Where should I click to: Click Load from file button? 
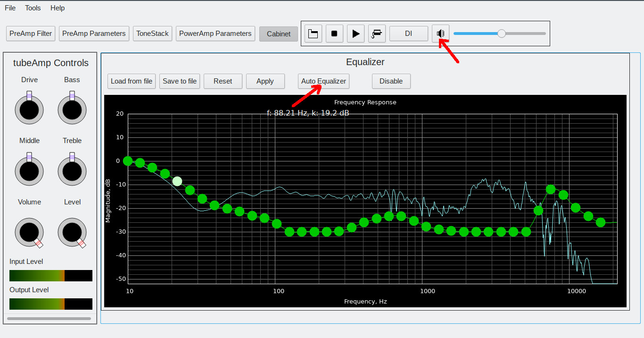pos(132,81)
